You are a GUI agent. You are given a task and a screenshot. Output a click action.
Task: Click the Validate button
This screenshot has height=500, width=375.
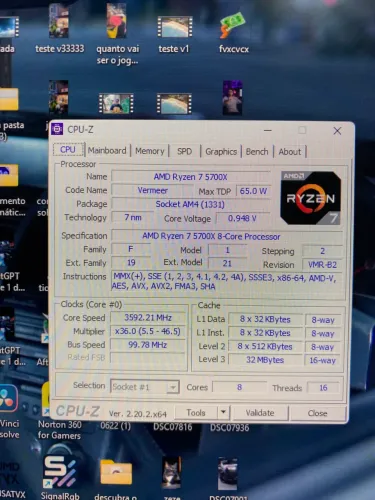click(x=260, y=413)
